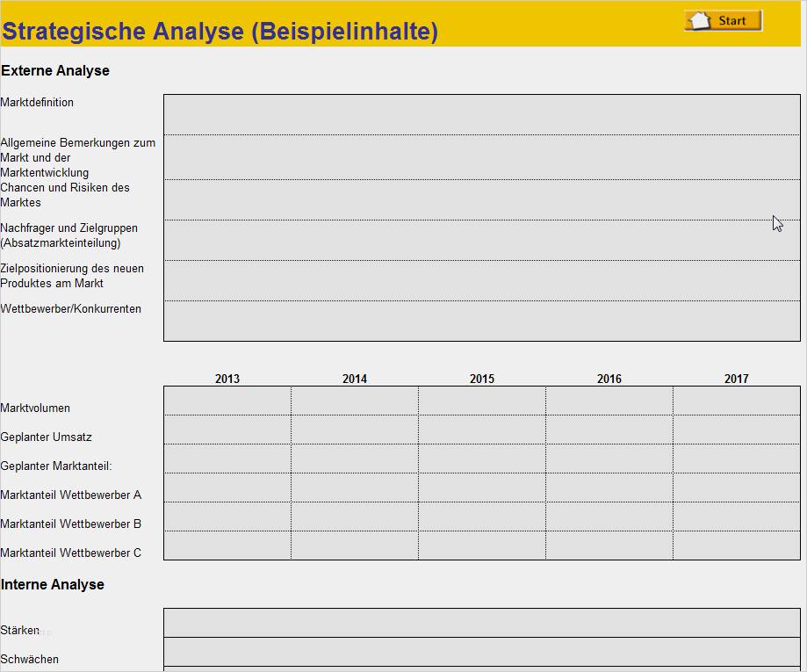Click the Wettbewerber/Konkurrenten label
This screenshot has width=807, height=672.
pos(71,309)
